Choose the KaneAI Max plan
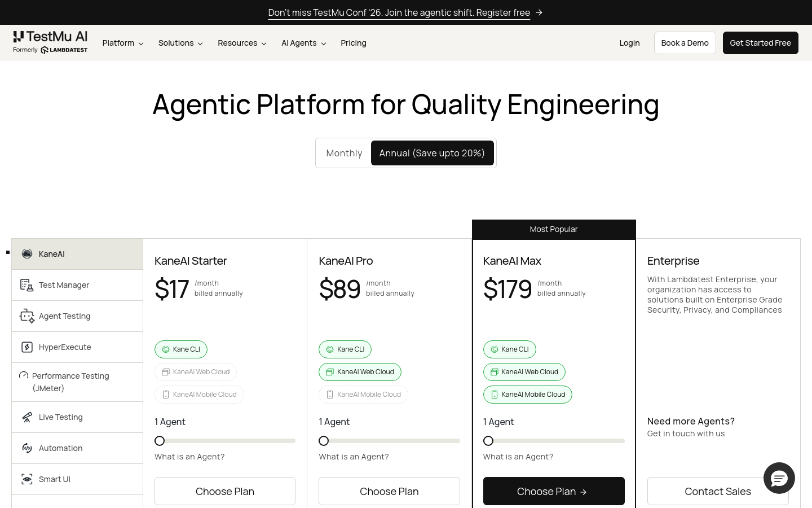This screenshot has width=812, height=508. tap(554, 491)
